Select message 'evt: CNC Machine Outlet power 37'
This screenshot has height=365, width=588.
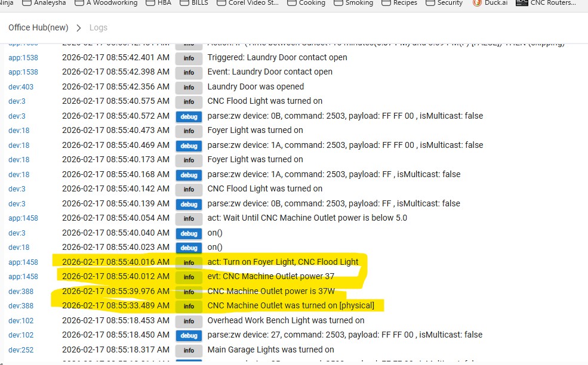(271, 276)
